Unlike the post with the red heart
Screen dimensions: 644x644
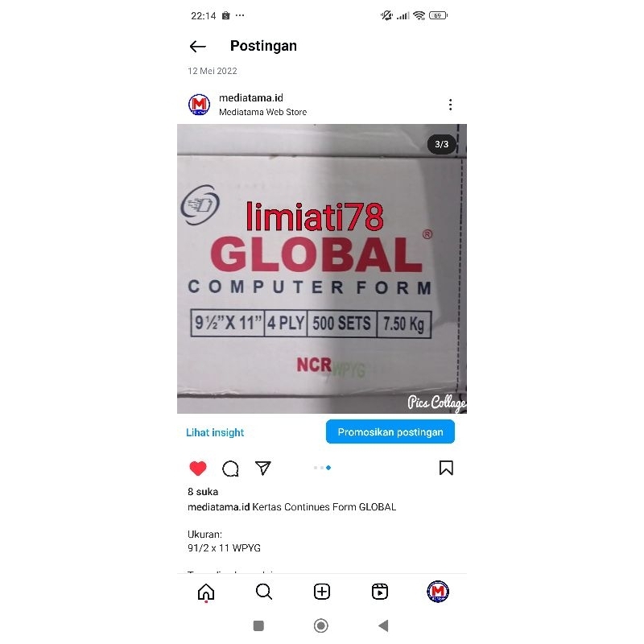tap(198, 469)
